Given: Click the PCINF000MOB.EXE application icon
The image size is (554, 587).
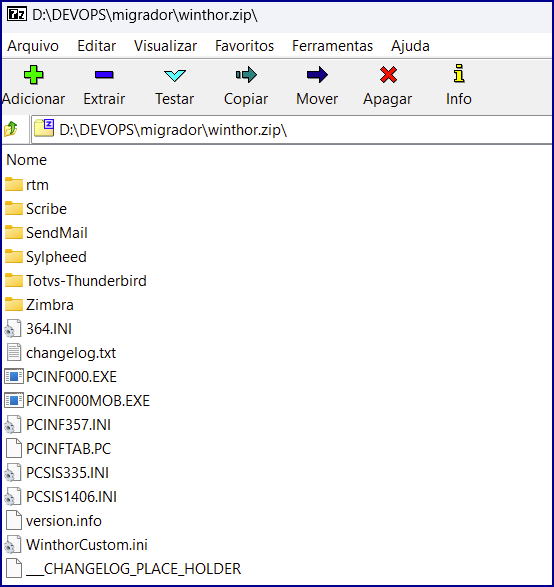Looking at the screenshot, I should click(x=14, y=400).
